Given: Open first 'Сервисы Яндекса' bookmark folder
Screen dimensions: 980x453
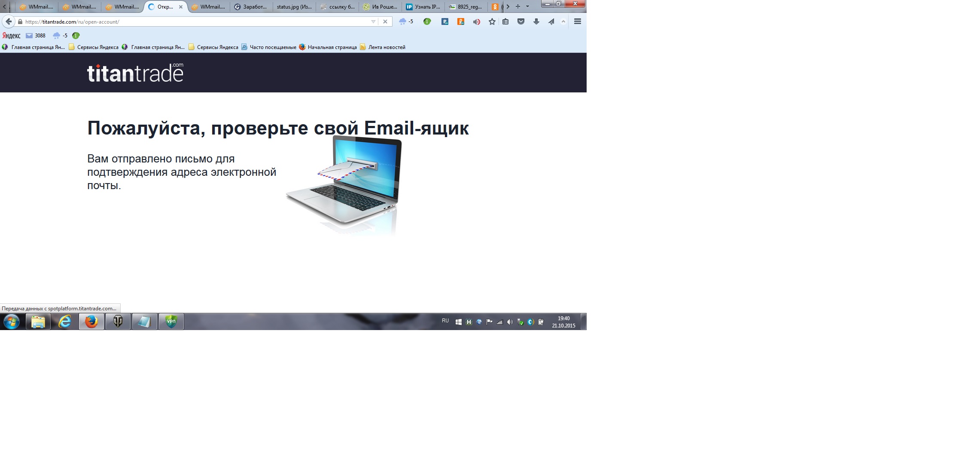Looking at the screenshot, I should click(x=94, y=47).
